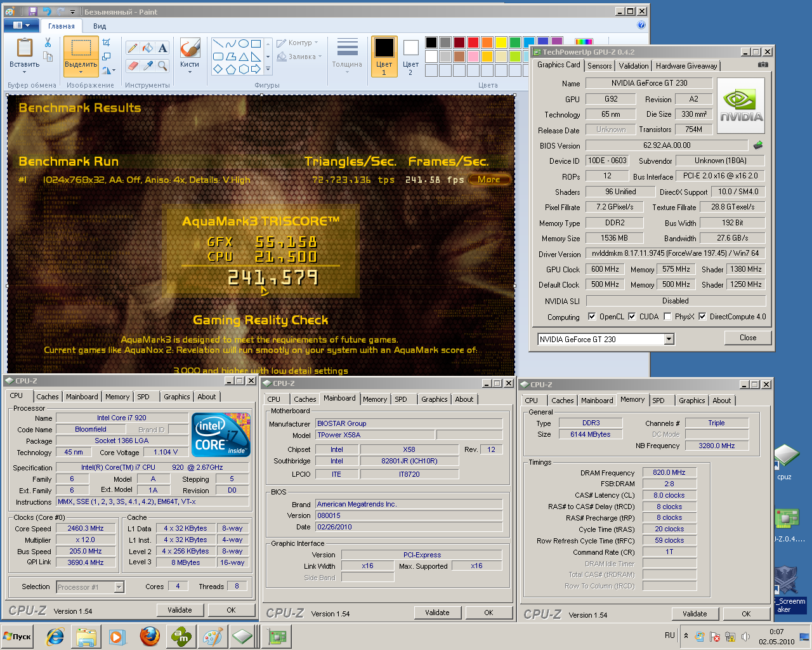The image size is (812, 650).
Task: Select the Цвет 1 color box
Action: [x=384, y=57]
